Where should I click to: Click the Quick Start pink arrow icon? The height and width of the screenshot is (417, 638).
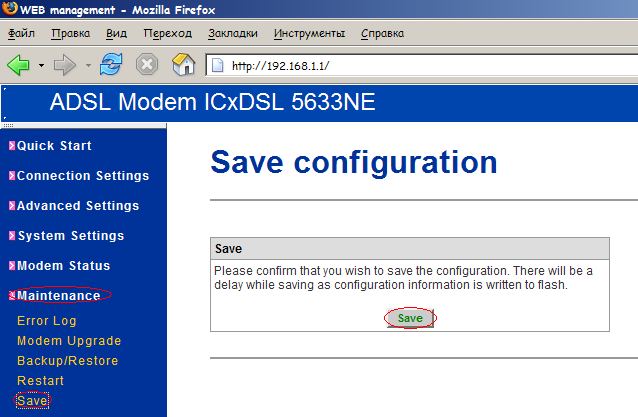(x=12, y=146)
